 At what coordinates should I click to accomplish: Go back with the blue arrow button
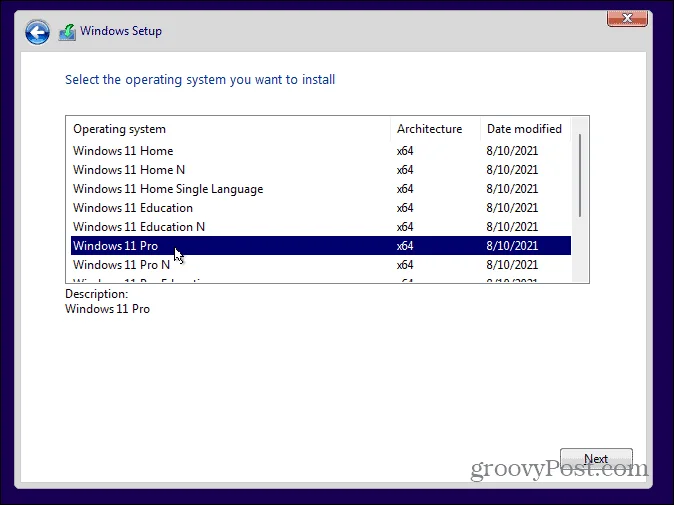(37, 32)
